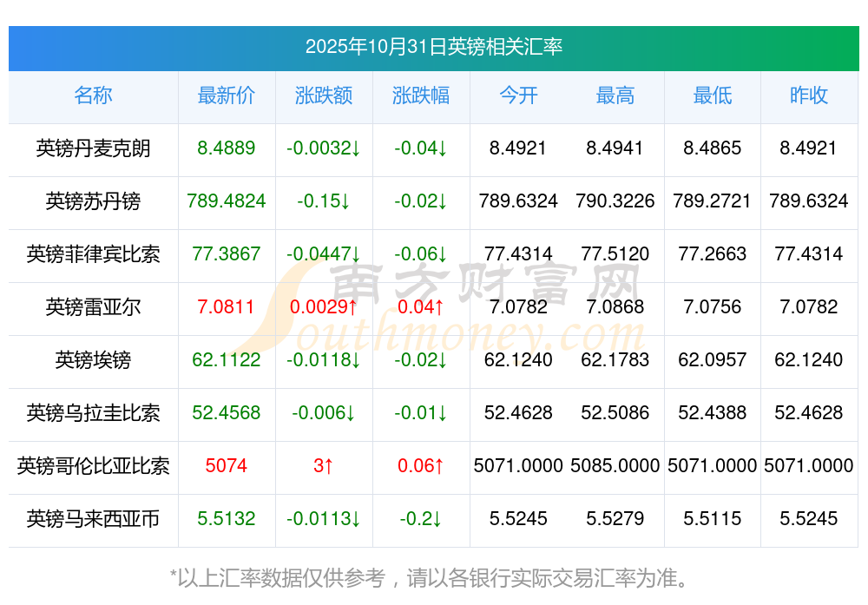Select the 涨跌幅 column header
Screen dimensions: 868x605
pyautogui.click(x=421, y=95)
